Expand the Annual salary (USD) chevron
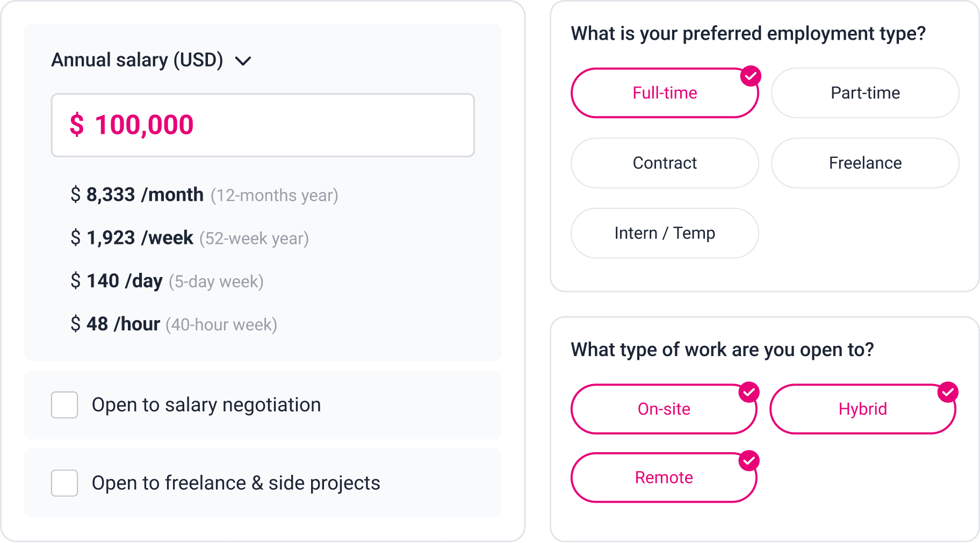The height and width of the screenshot is (543, 980). pos(243,61)
